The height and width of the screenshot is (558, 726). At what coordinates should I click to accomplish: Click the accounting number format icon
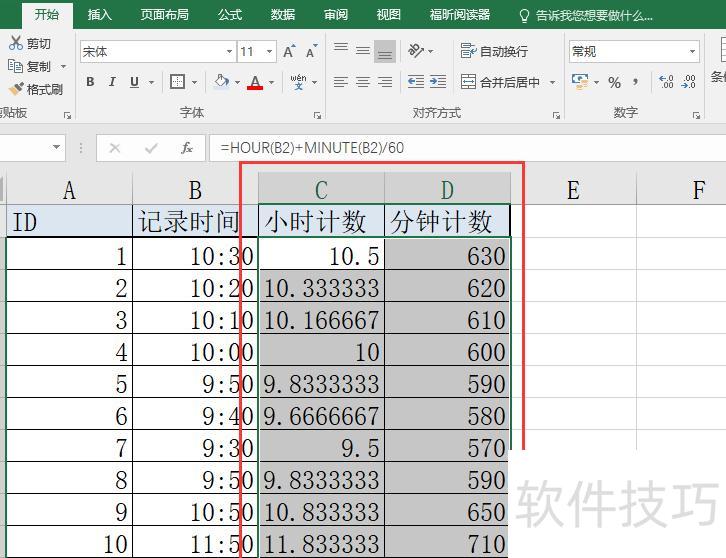pos(580,82)
